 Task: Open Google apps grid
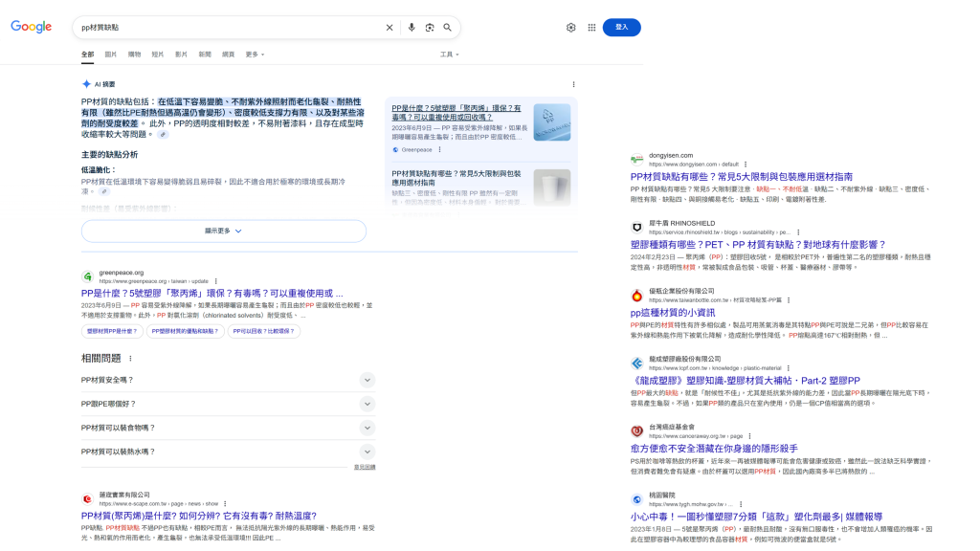click(x=591, y=28)
